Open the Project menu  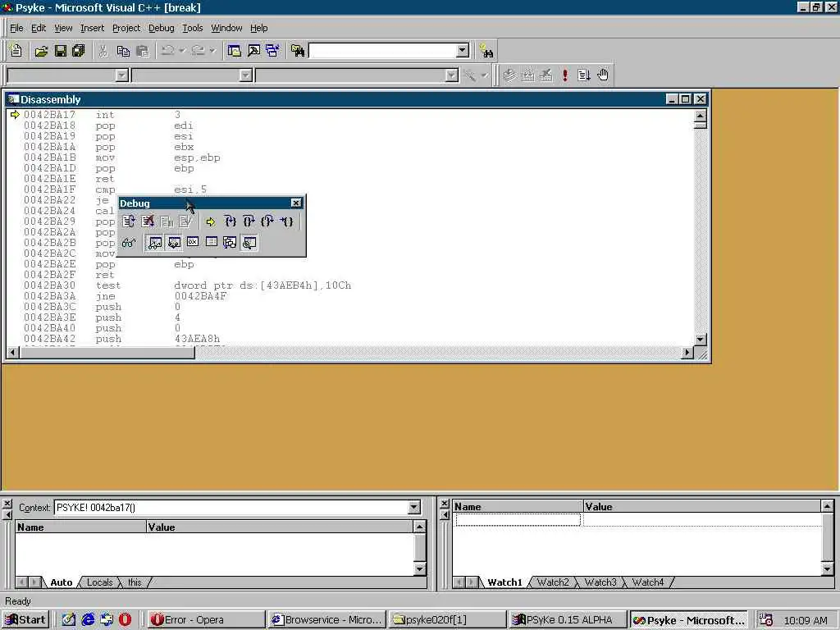(x=126, y=28)
